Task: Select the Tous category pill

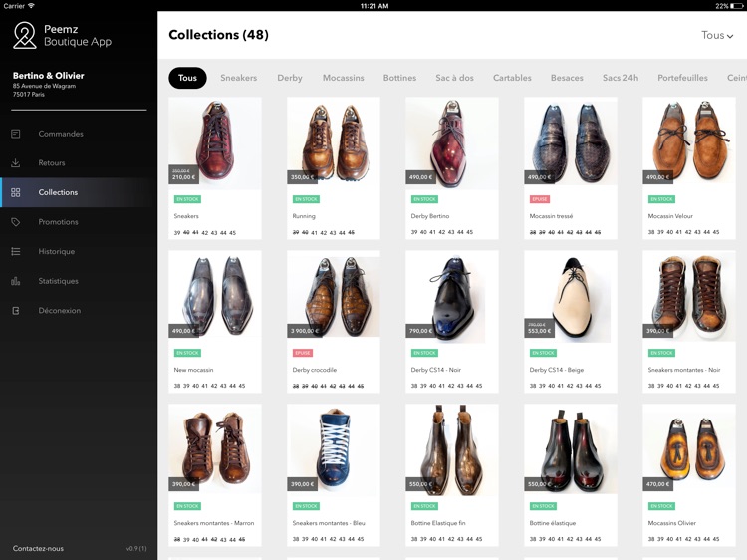Action: [187, 78]
